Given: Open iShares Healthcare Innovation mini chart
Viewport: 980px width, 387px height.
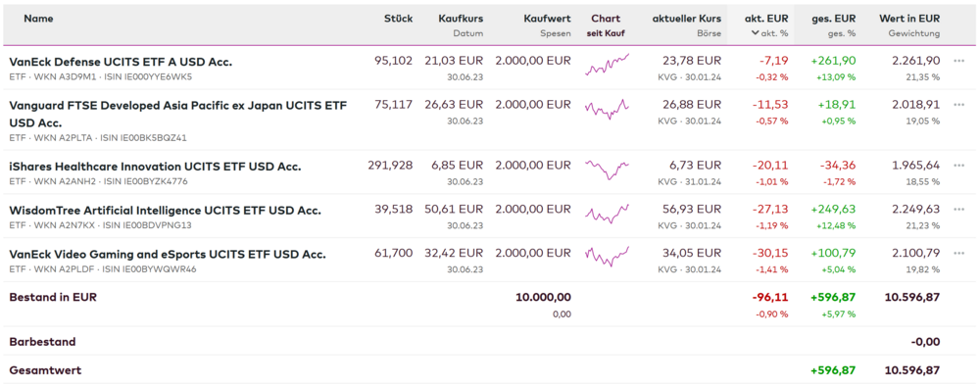Looking at the screenshot, I should tap(607, 169).
